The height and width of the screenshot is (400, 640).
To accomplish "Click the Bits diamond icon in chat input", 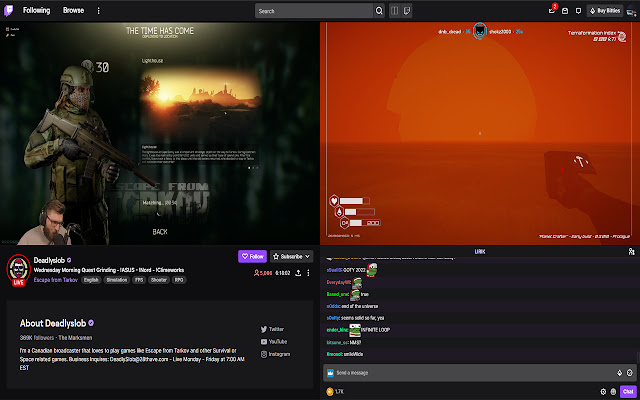I will tap(619, 373).
